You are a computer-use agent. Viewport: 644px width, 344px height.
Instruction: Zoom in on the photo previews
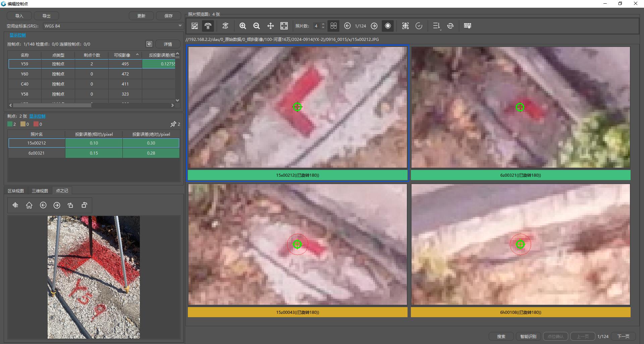[243, 26]
